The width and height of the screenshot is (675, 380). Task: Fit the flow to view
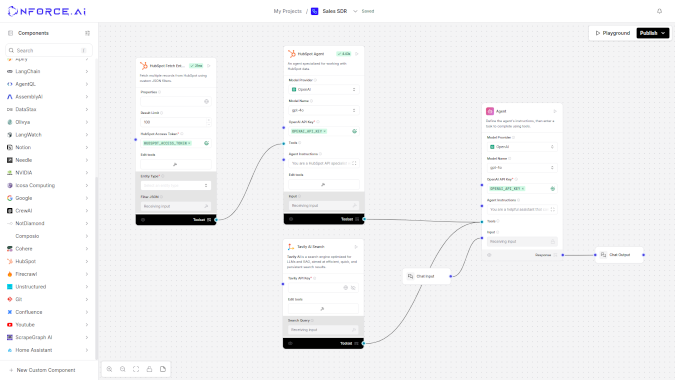[136, 369]
